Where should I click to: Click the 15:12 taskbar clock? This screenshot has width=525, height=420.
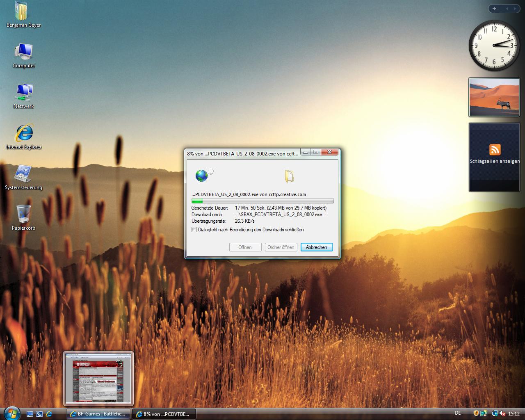click(514, 413)
